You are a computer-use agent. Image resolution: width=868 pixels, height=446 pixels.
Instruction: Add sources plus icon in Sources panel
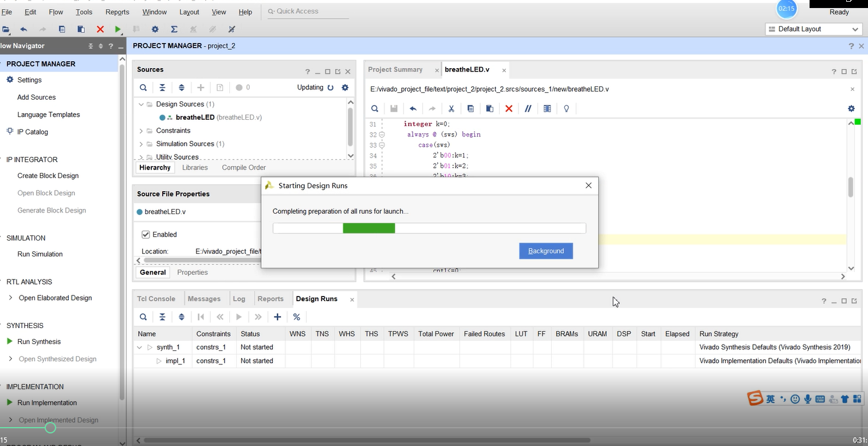[201, 88]
